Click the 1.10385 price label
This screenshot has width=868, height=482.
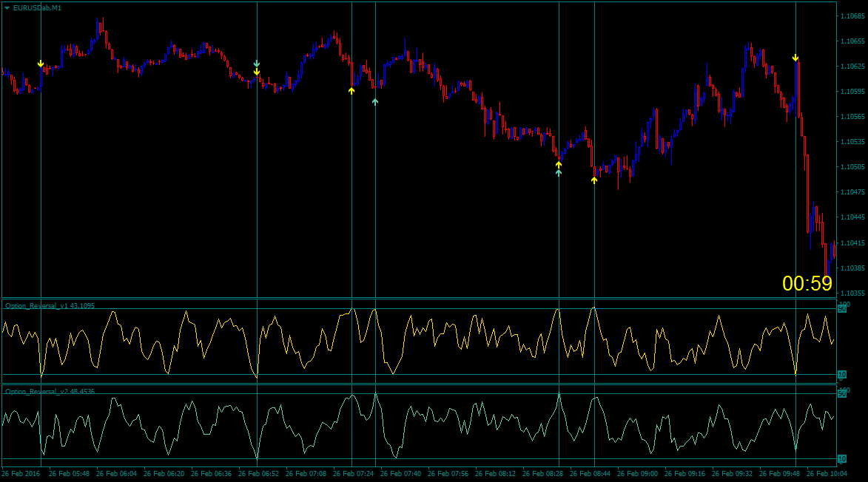coord(852,268)
